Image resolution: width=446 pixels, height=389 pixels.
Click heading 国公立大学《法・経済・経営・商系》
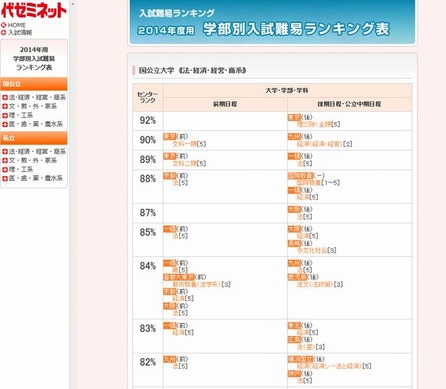point(192,70)
